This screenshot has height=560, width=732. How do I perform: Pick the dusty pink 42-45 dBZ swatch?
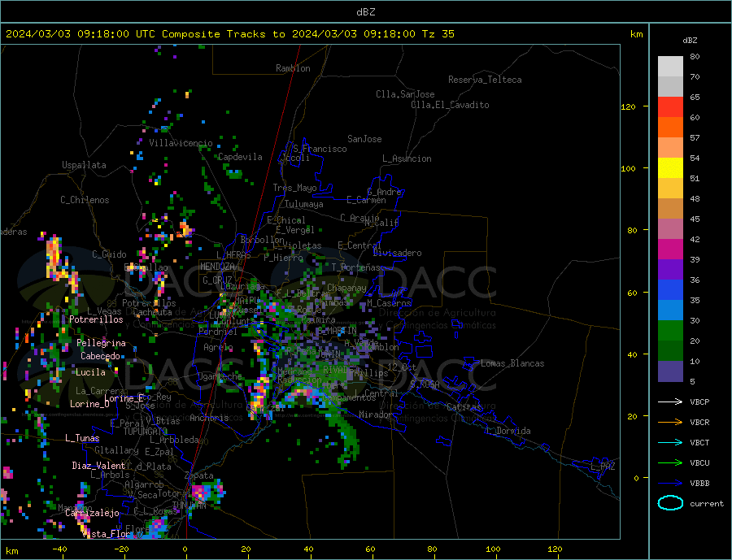tap(670, 229)
